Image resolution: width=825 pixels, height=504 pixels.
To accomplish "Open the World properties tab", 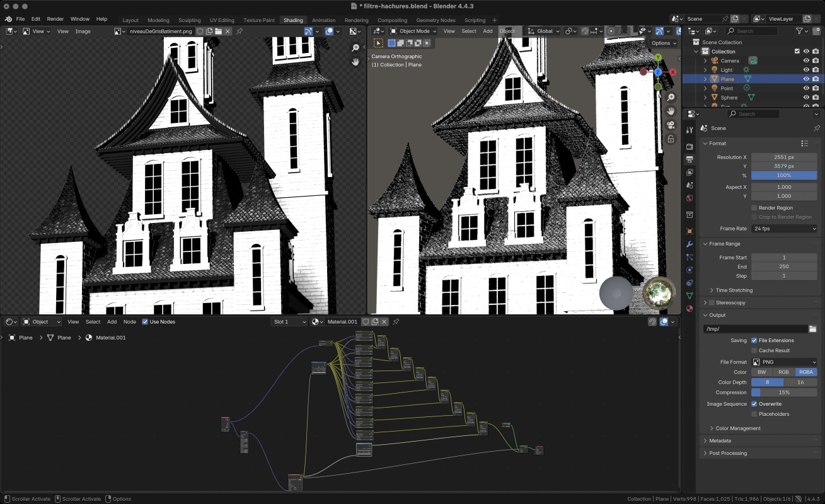I will point(689,198).
